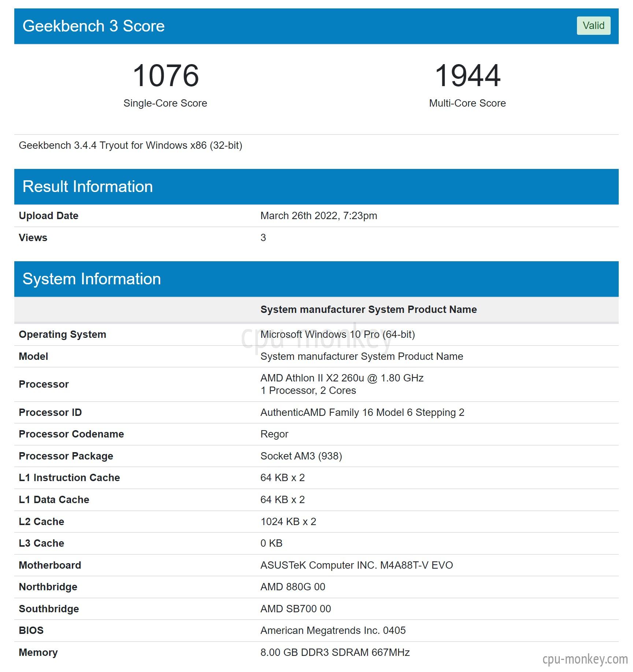Select the Geekbench 3.4.4 Tryout version line
633x672 pixels.
coord(130,145)
